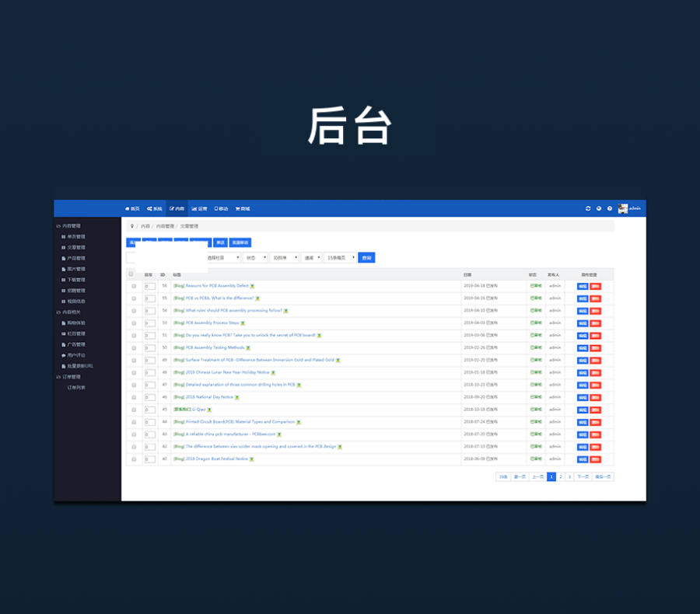Open 系统 in top navigation
The width and height of the screenshot is (700, 614).
155,209
